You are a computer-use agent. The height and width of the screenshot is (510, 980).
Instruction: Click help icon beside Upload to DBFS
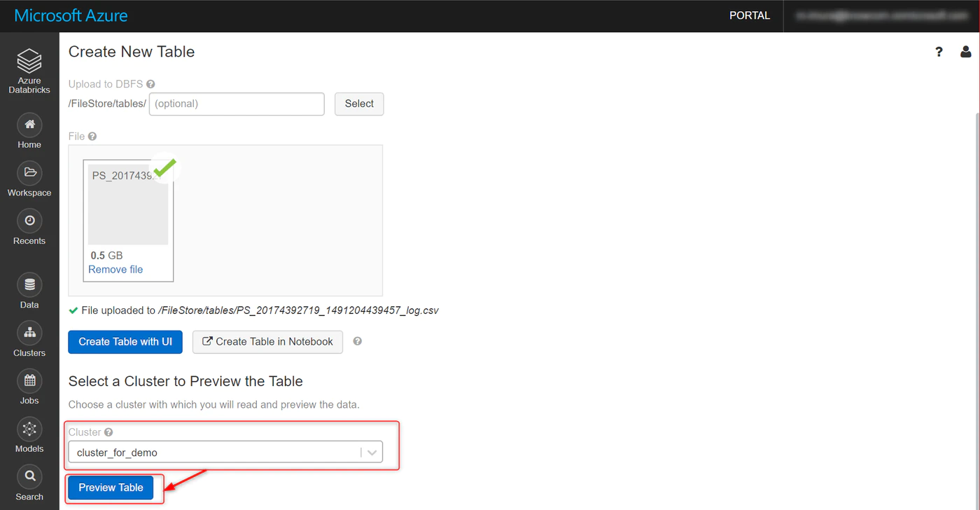click(150, 84)
